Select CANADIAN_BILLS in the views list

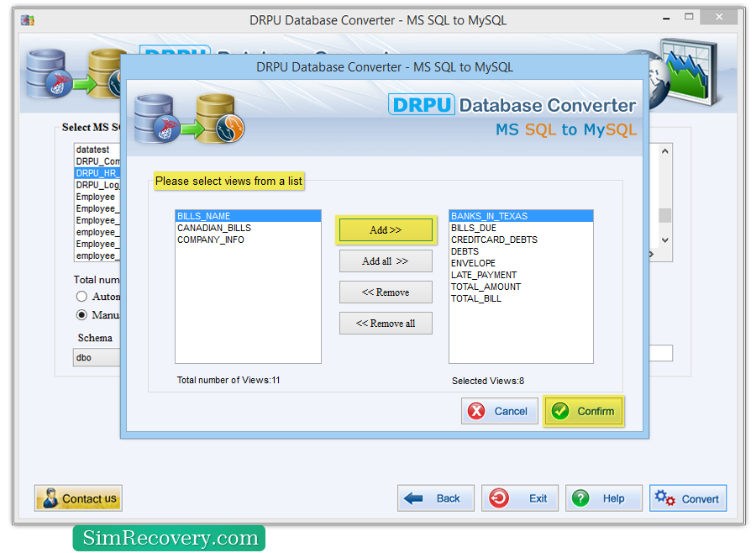(x=214, y=228)
